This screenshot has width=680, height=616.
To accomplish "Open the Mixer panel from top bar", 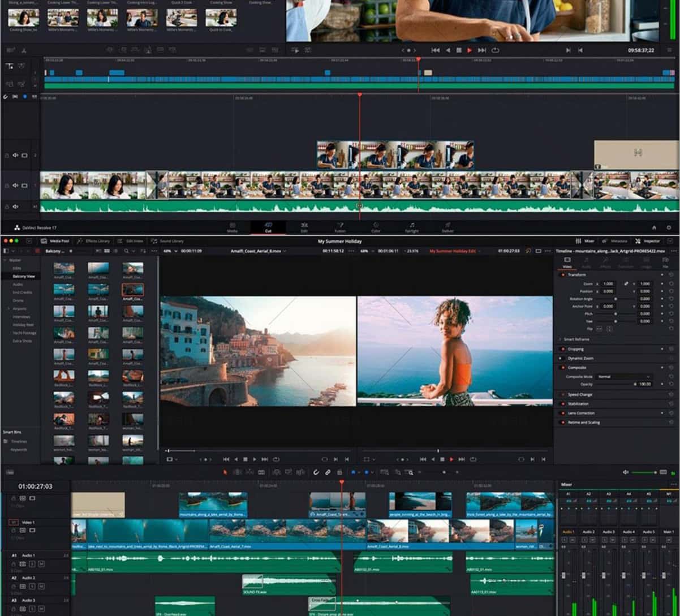I will [585, 241].
